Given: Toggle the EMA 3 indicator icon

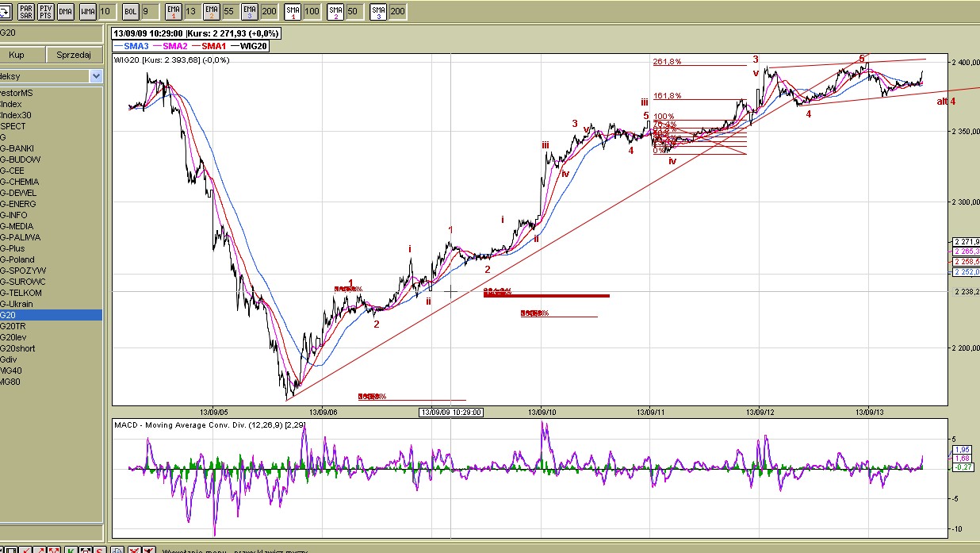Looking at the screenshot, I should (x=250, y=11).
